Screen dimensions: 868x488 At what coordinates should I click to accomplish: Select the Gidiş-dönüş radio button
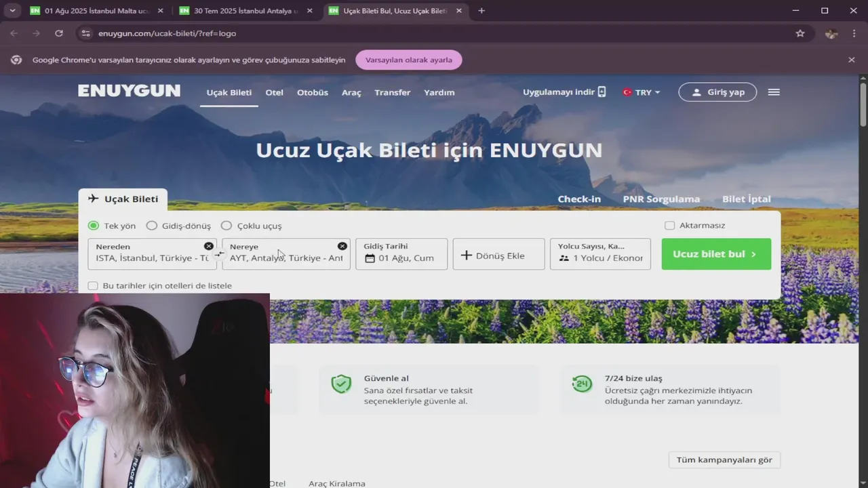pyautogui.click(x=152, y=226)
